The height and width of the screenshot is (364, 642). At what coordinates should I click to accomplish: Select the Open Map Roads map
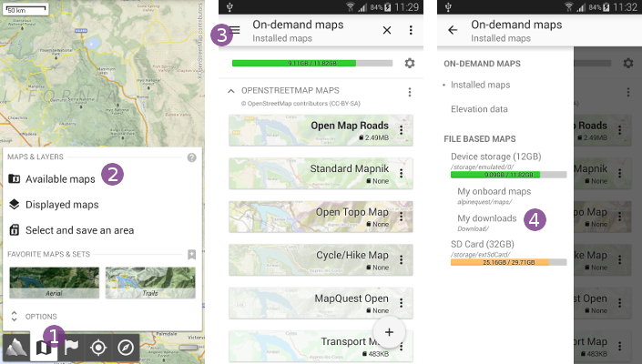[x=321, y=130]
